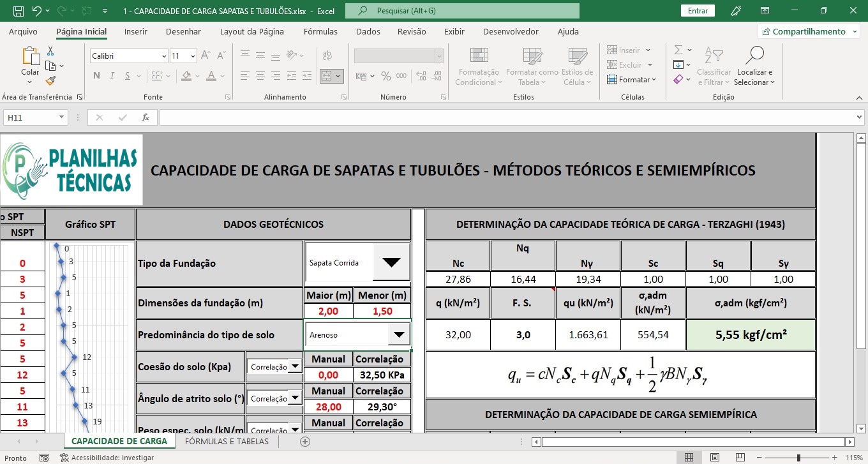Toggle underline S formatting
Viewport: 868px width, 464px height.
[128, 76]
